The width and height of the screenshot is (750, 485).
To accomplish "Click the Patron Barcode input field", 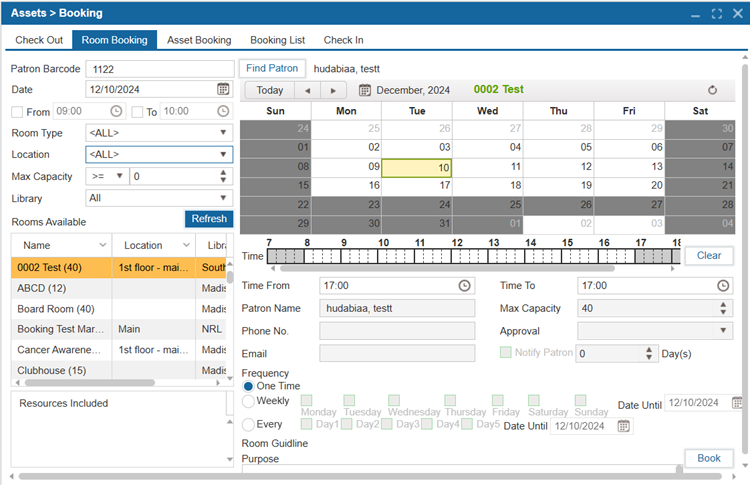I will point(160,69).
